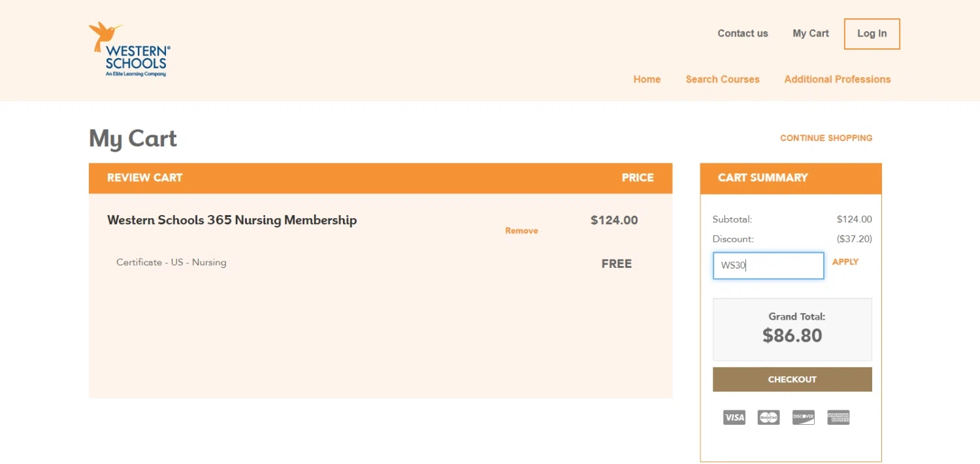The image size is (980, 464).
Task: Click the Western Schools 365 Nursing Membership title
Action: point(232,220)
